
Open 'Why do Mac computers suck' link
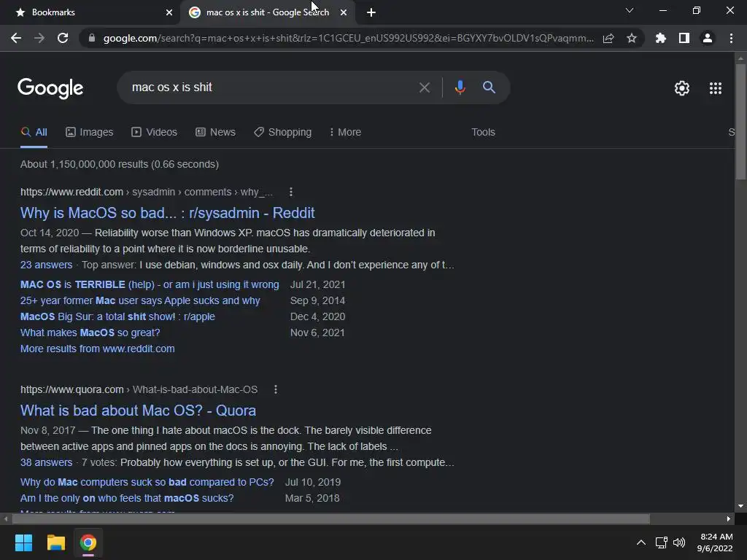pyautogui.click(x=147, y=483)
